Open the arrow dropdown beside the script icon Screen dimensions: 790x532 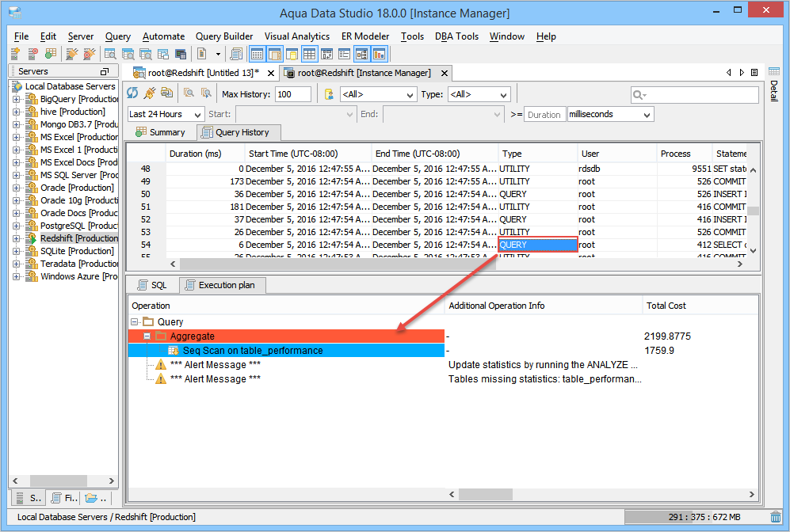pos(218,54)
